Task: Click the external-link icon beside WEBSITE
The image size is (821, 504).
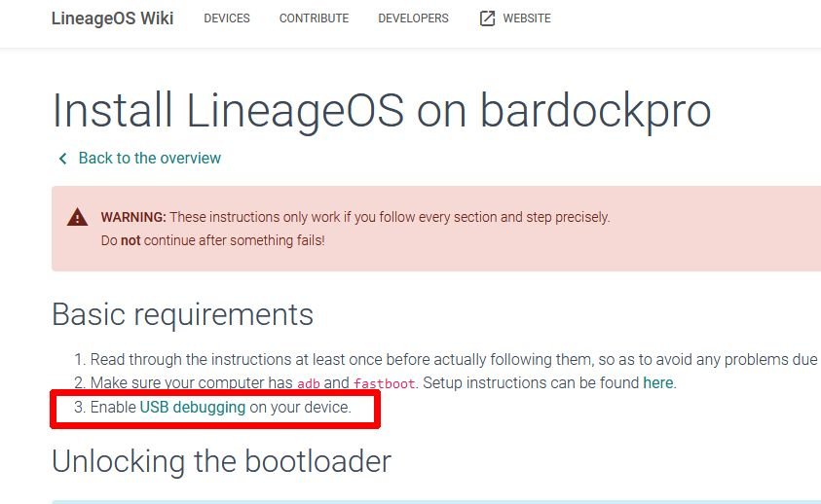Action: coord(487,18)
